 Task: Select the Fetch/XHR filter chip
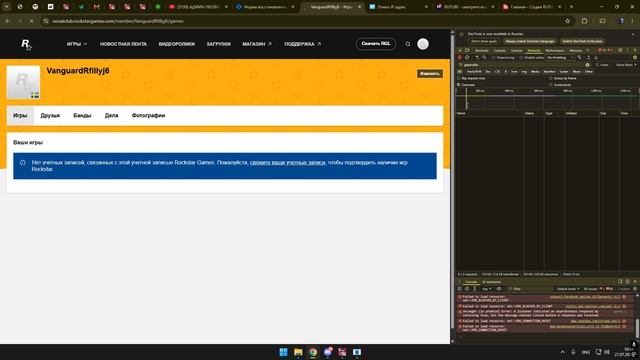474,71
